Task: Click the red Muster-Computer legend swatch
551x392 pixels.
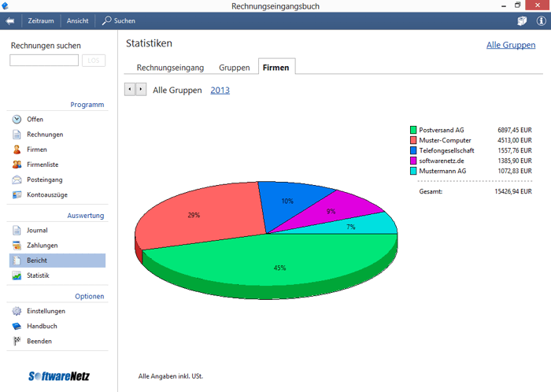Action: tap(413, 140)
